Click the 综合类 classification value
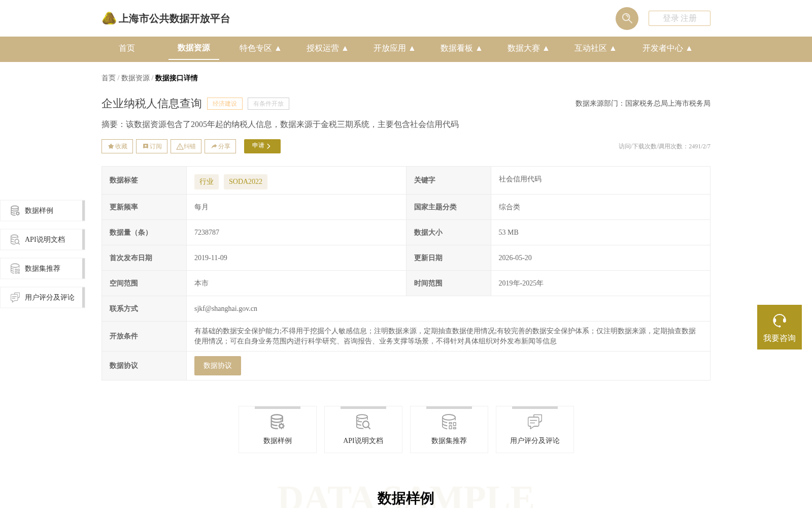The image size is (812, 508). 510,207
